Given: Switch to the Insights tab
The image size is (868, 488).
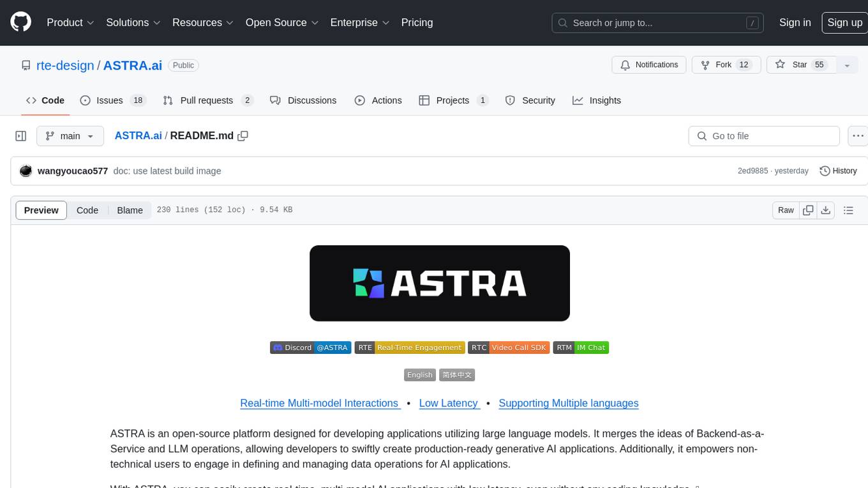Looking at the screenshot, I should (x=597, y=100).
